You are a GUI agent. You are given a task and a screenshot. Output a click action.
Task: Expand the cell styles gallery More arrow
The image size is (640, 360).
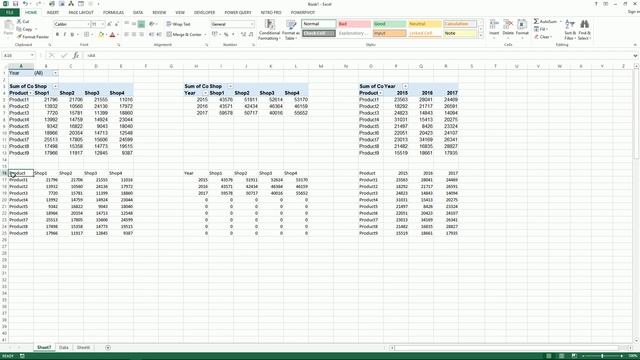click(x=481, y=36)
